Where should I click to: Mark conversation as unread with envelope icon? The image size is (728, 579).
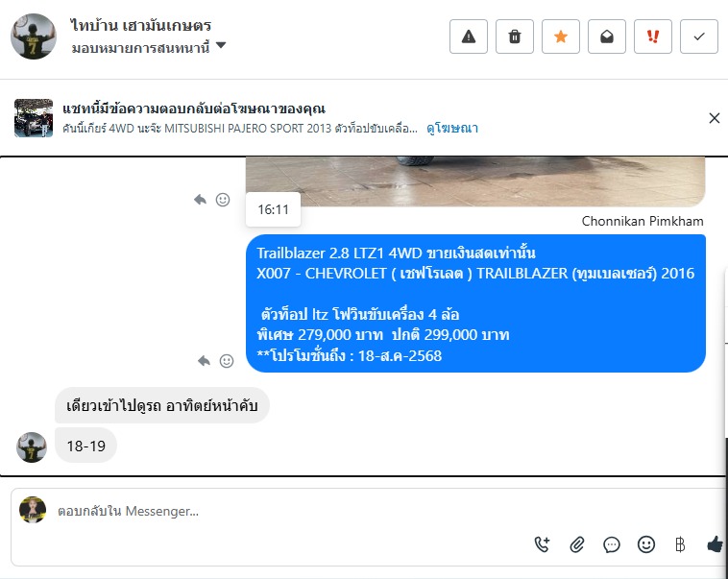point(606,36)
